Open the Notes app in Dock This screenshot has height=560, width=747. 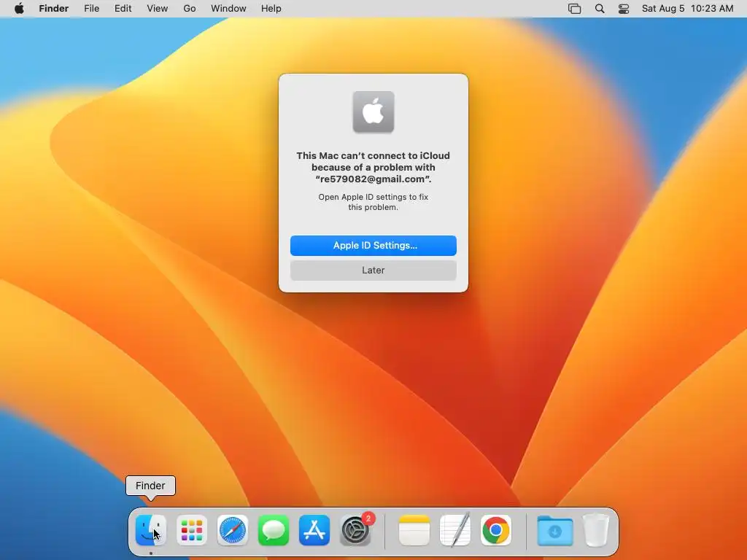pos(414,530)
